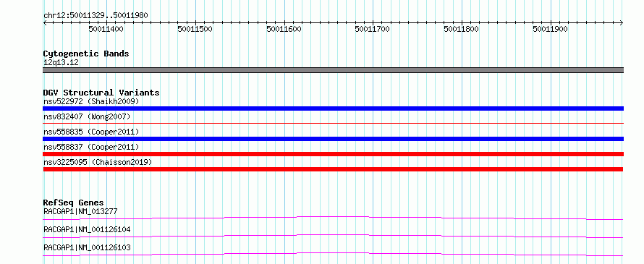Click the 12q13.12 band label

(62, 63)
